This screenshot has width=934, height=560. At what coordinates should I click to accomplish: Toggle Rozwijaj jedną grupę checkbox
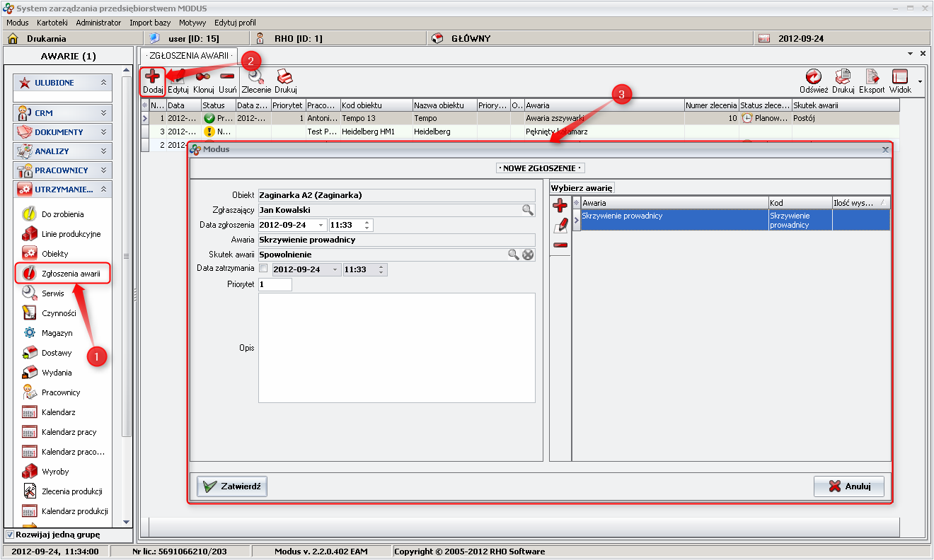(x=10, y=535)
